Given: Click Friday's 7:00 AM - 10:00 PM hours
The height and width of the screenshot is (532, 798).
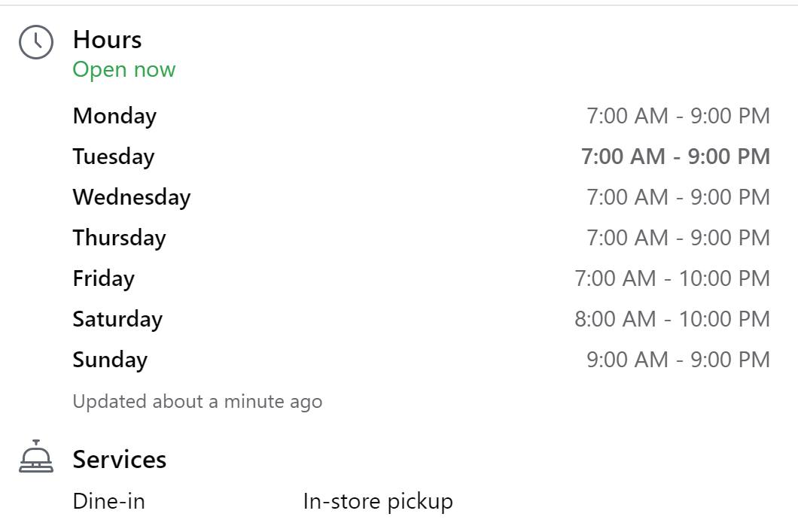Looking at the screenshot, I should [672, 278].
